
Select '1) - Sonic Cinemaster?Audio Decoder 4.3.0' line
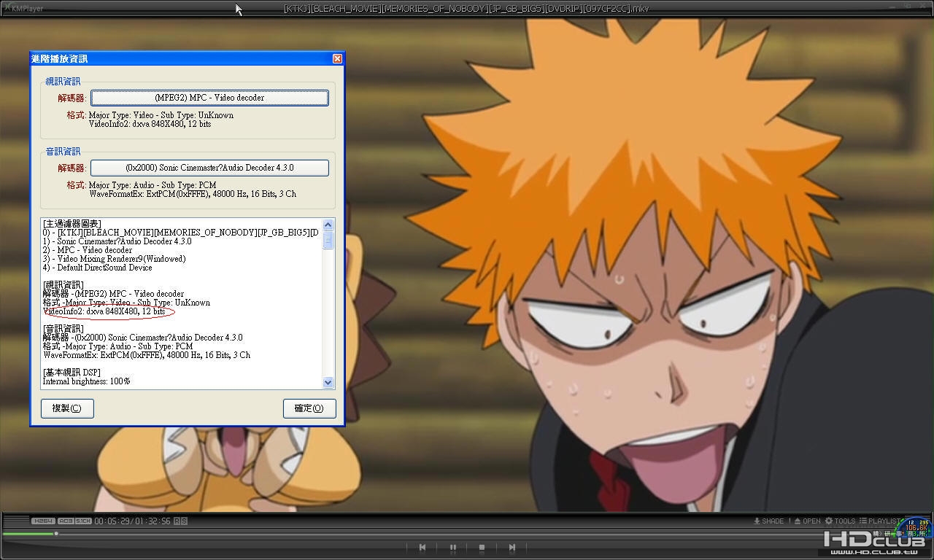click(x=117, y=241)
